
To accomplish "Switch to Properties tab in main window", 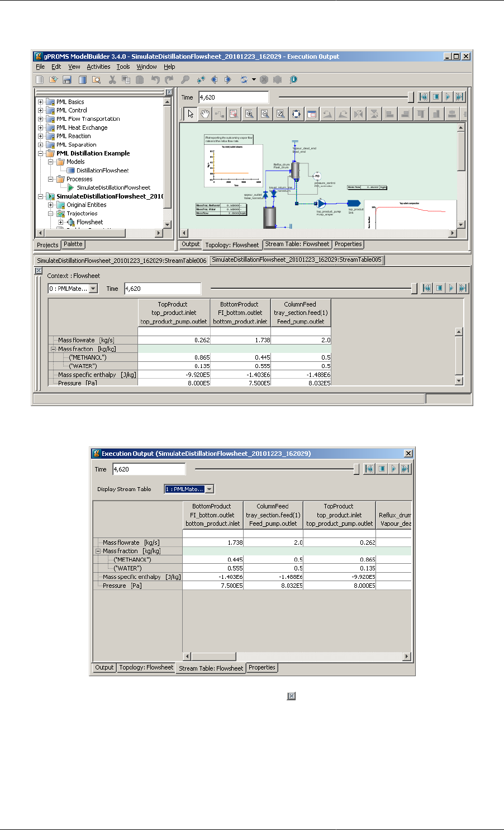I will pyautogui.click(x=348, y=244).
